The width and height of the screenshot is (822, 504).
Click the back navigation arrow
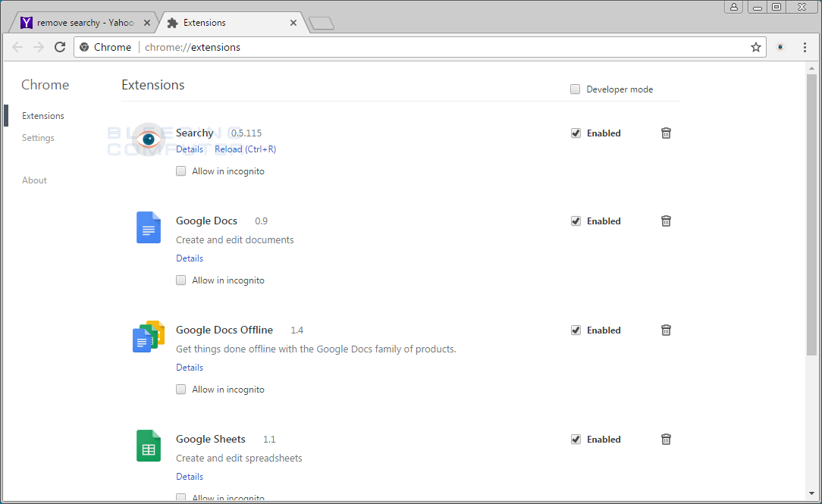[x=17, y=46]
